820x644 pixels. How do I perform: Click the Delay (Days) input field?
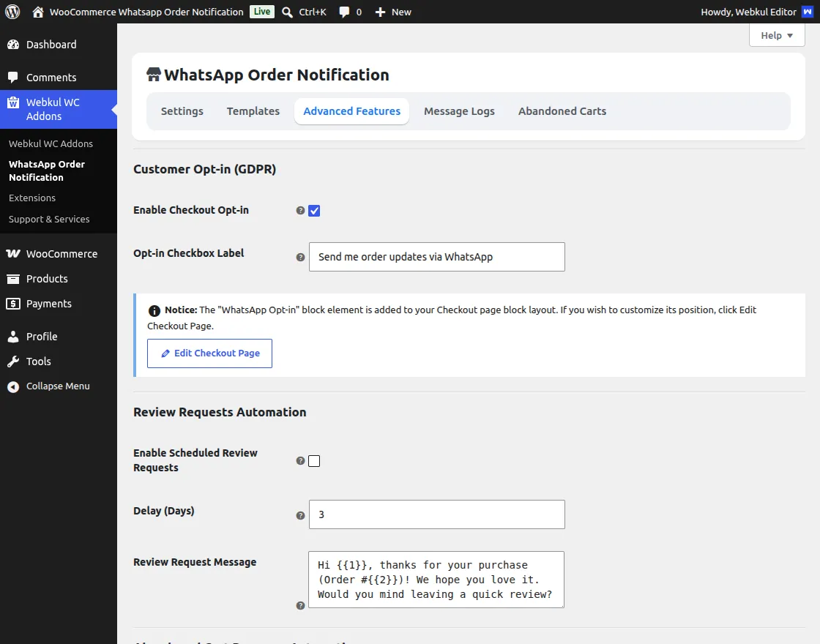[x=436, y=514]
